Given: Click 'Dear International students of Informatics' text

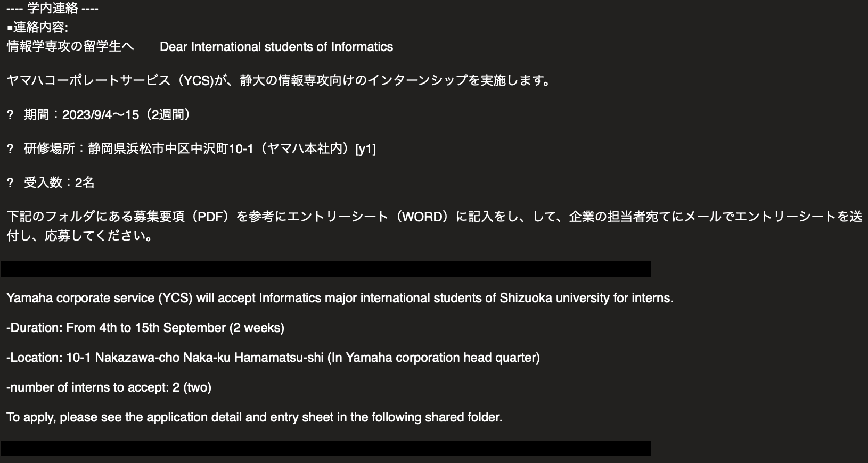Looking at the screenshot, I should pyautogui.click(x=276, y=47).
